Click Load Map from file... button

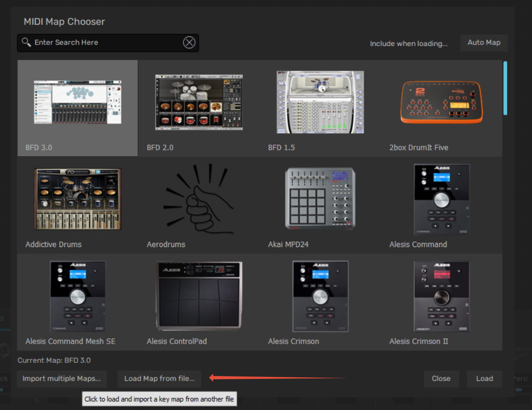click(159, 379)
